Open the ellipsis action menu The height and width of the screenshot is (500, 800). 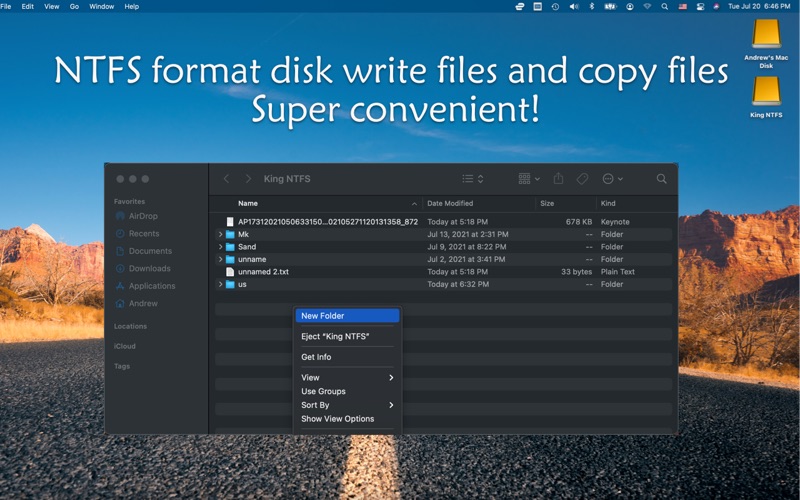coord(612,179)
